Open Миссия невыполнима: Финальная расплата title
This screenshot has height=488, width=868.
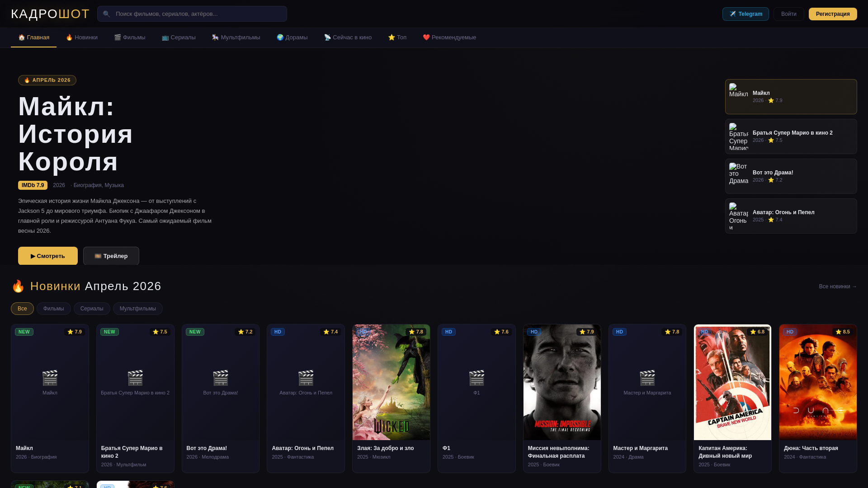point(559,452)
